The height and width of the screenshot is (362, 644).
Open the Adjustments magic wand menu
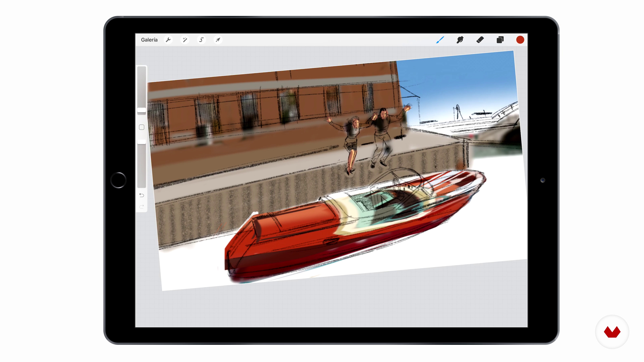(185, 40)
